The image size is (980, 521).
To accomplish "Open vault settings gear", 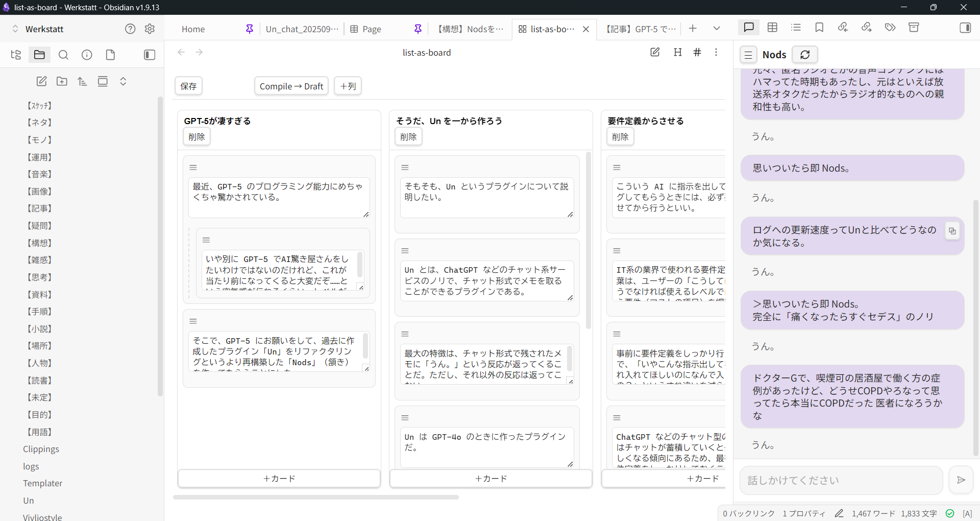I will pyautogui.click(x=150, y=29).
